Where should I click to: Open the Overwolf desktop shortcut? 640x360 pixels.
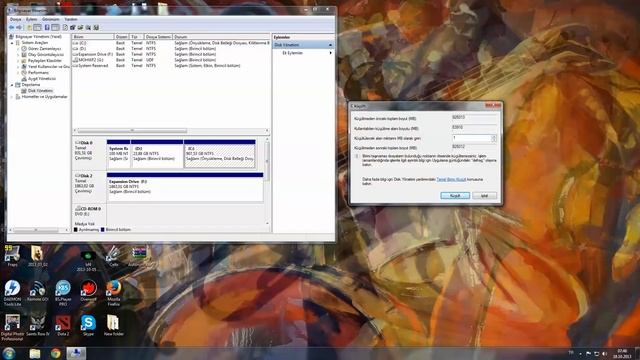[x=88, y=291]
